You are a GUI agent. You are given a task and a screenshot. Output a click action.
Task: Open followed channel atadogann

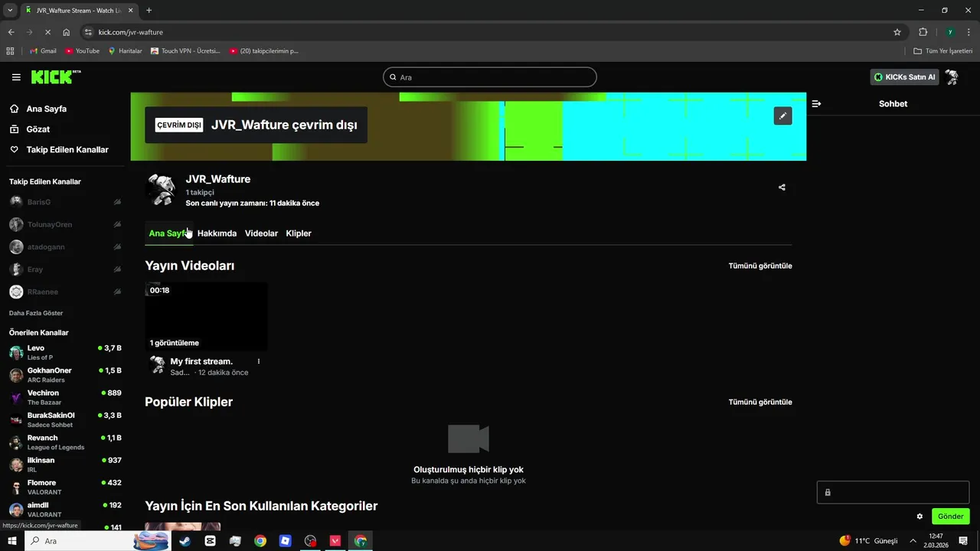click(65, 247)
